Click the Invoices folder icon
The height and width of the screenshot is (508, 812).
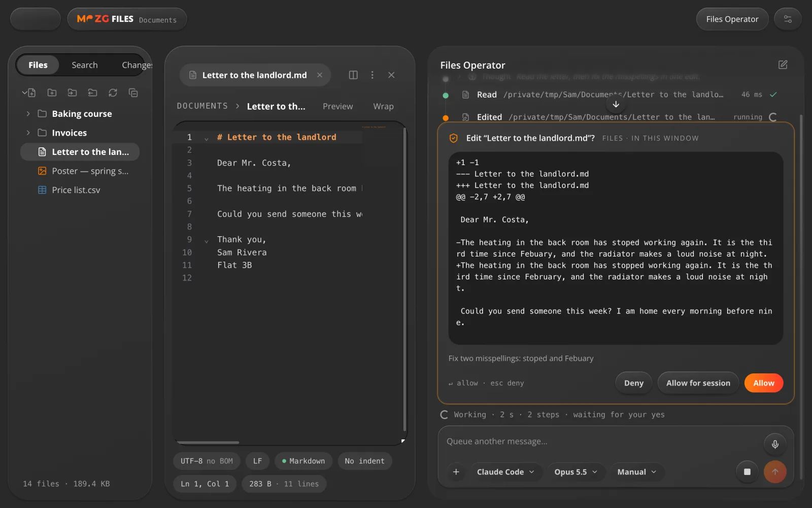pos(42,133)
